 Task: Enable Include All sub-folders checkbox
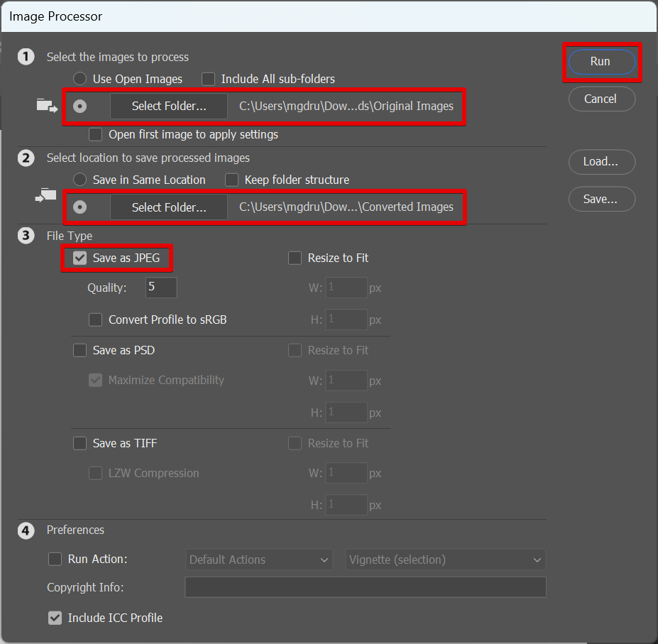(x=209, y=79)
